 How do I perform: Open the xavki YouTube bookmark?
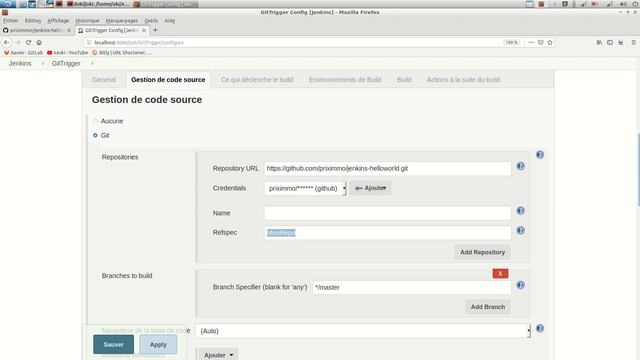tap(68, 53)
